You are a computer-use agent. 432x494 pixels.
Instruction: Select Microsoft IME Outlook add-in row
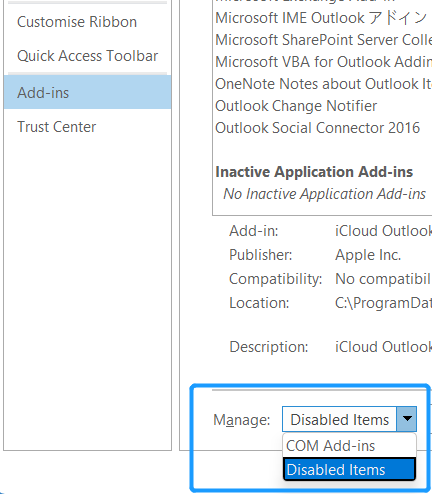[323, 18]
